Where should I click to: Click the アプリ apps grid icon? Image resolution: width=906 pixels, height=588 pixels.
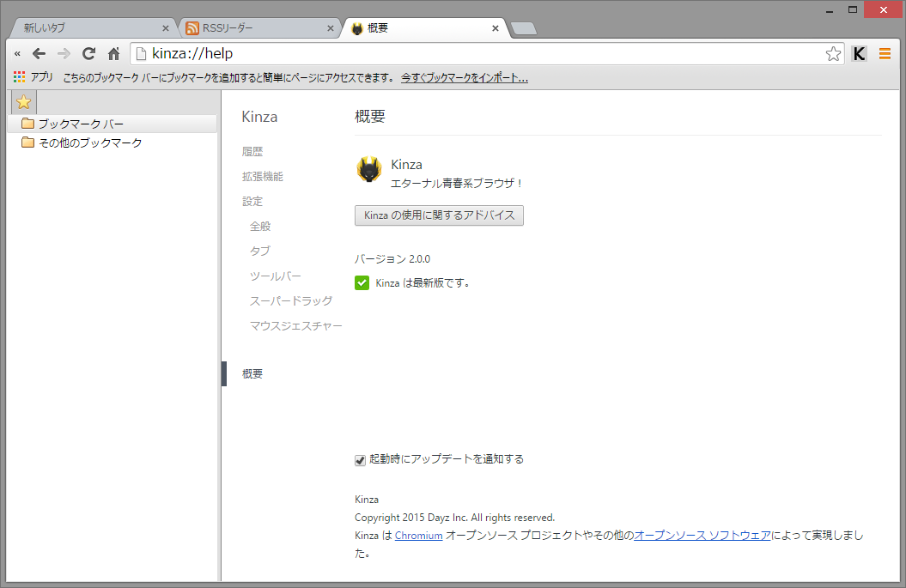[18, 76]
